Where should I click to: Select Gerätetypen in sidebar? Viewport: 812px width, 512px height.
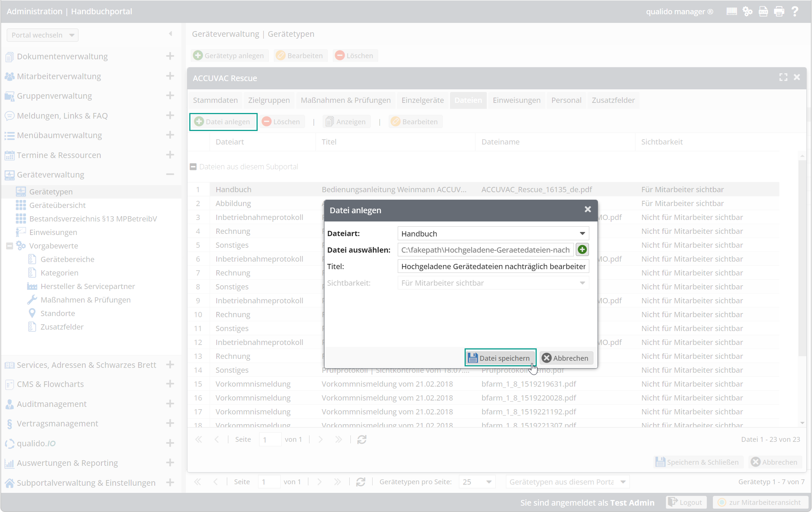(x=51, y=192)
